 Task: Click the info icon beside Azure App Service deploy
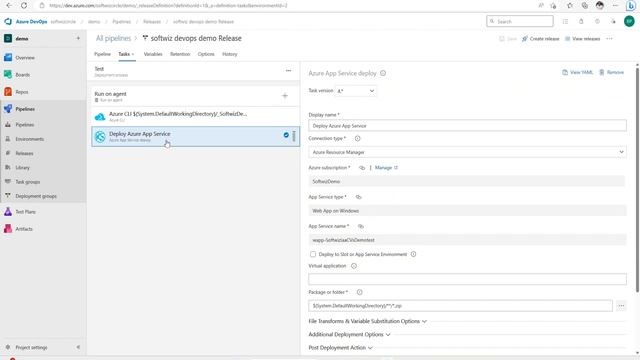pos(383,73)
